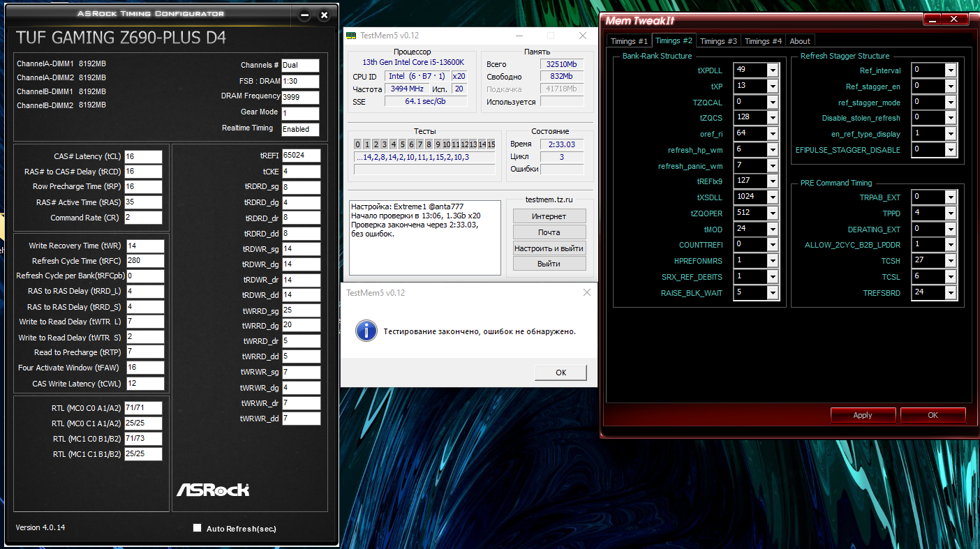The image size is (980, 549).
Task: Open the EFIPULSE_STAGGER_DISABLE dropdown
Action: [951, 149]
